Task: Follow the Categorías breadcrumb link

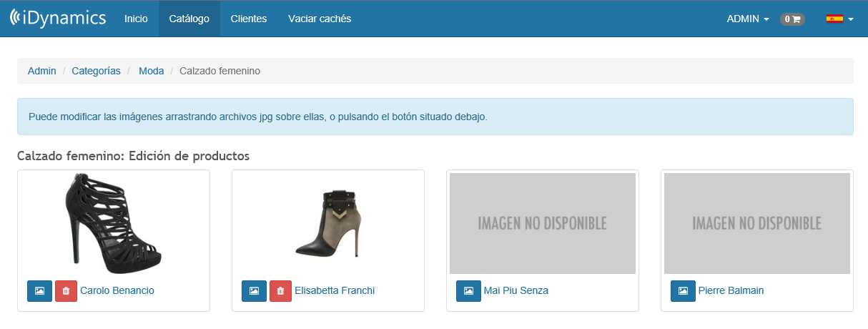Action: coord(97,71)
